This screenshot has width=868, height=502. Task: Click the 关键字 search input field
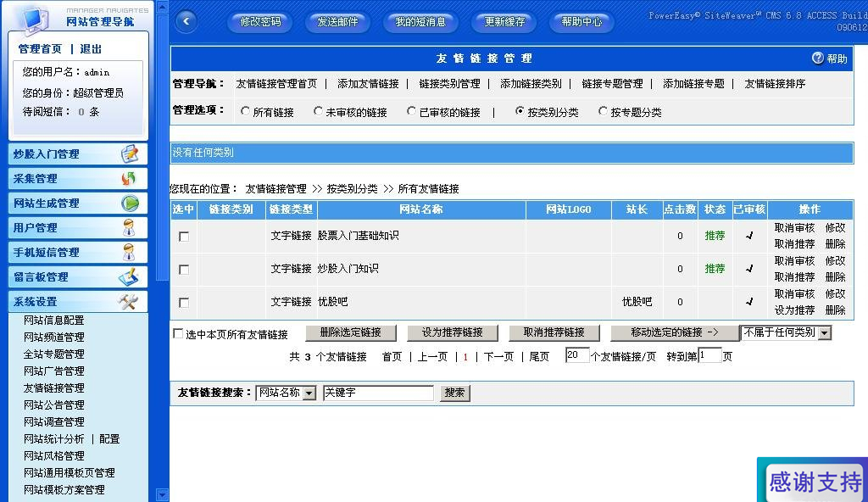click(378, 393)
